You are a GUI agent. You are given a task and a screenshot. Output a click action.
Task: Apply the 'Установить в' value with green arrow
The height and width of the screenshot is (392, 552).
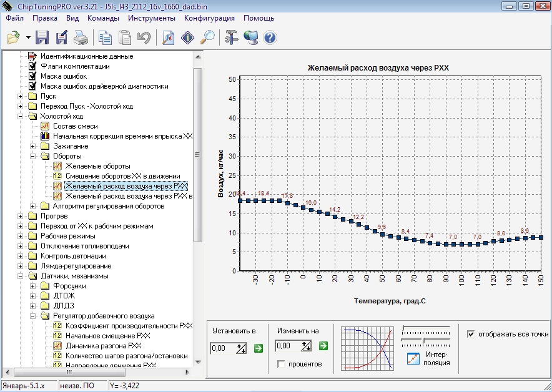258,348
